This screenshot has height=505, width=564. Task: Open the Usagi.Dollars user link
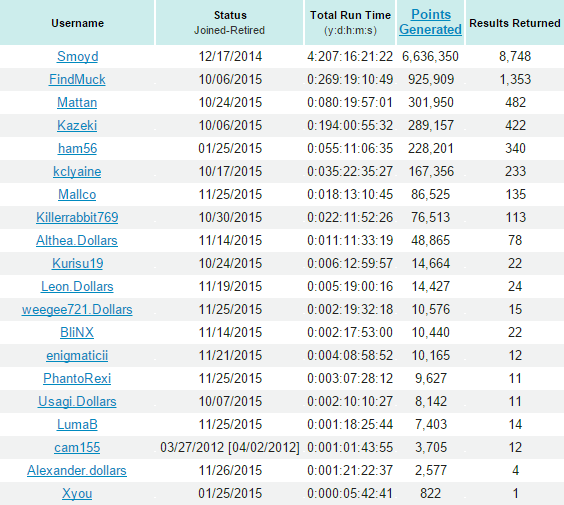click(x=77, y=402)
